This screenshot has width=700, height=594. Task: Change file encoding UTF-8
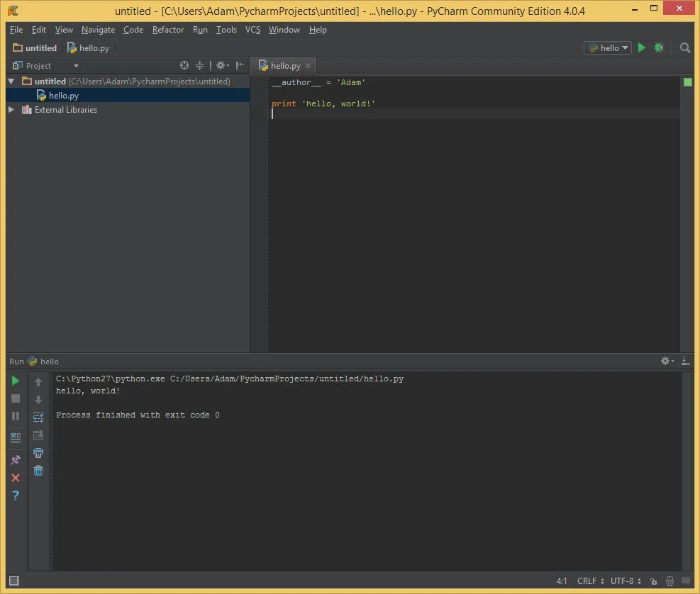626,581
